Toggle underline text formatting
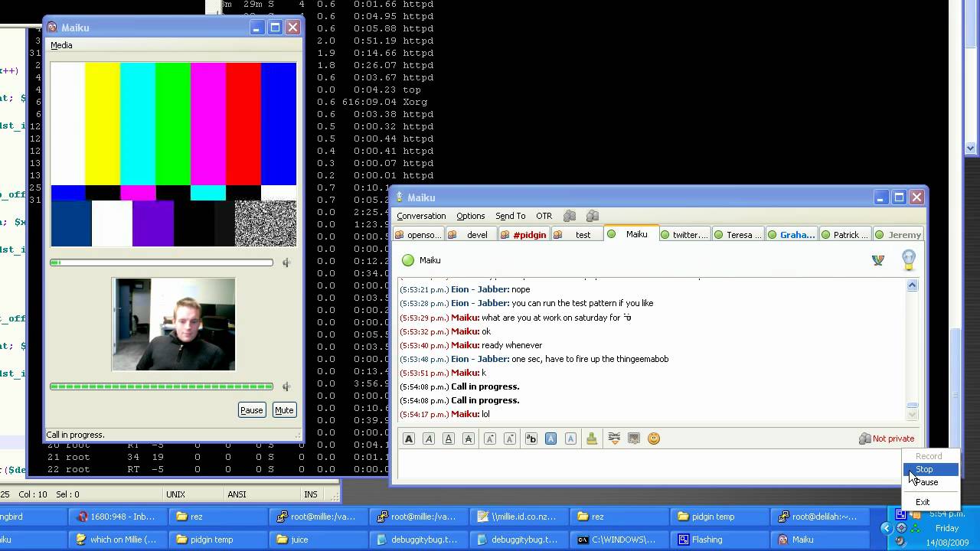980x551 pixels. [x=449, y=439]
